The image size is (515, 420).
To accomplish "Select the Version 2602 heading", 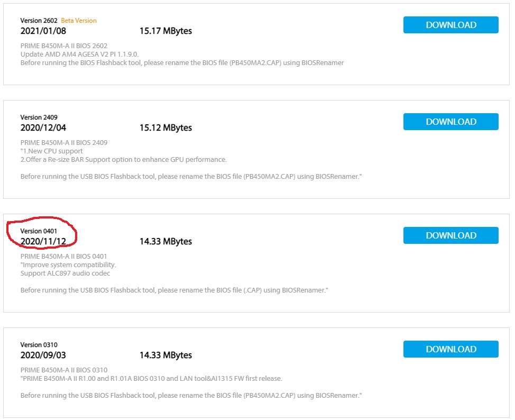I will tap(39, 21).
